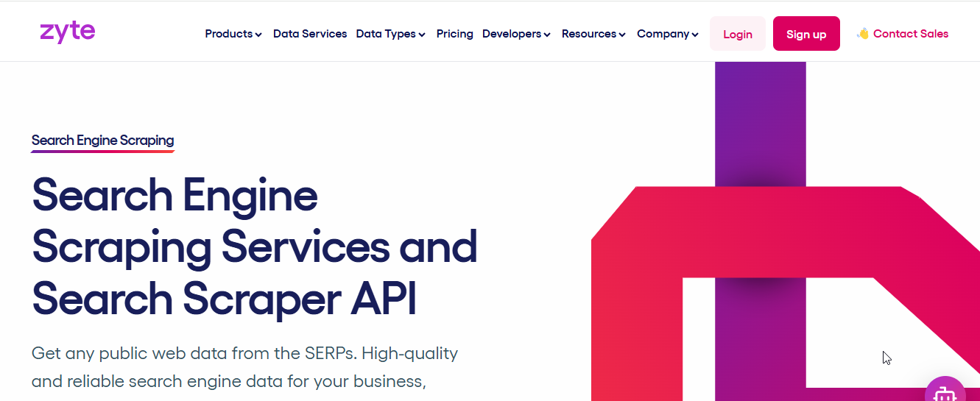Click the Login button

[x=738, y=34]
